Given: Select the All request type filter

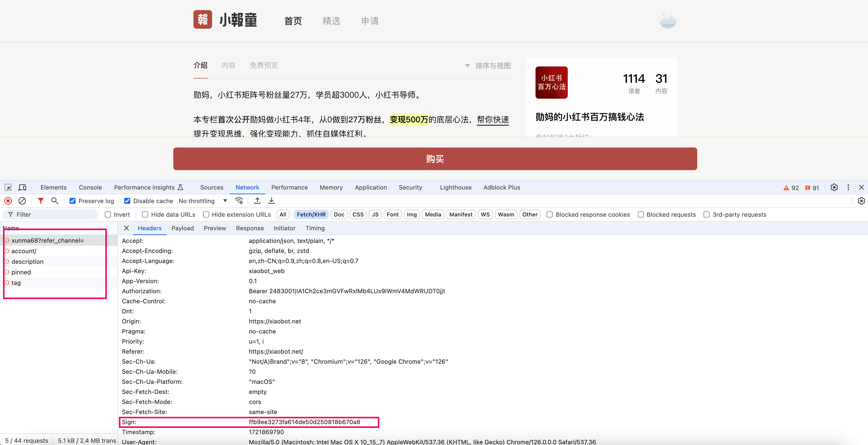Looking at the screenshot, I should coord(283,214).
